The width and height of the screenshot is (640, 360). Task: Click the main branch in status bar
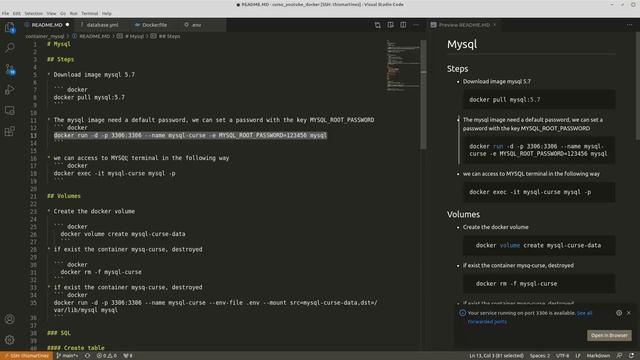(x=67, y=356)
